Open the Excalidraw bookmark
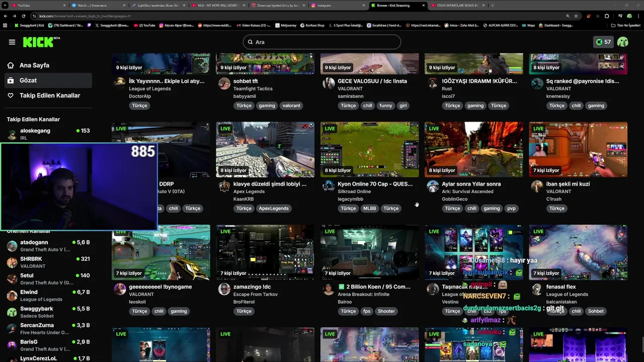 click(x=383, y=25)
